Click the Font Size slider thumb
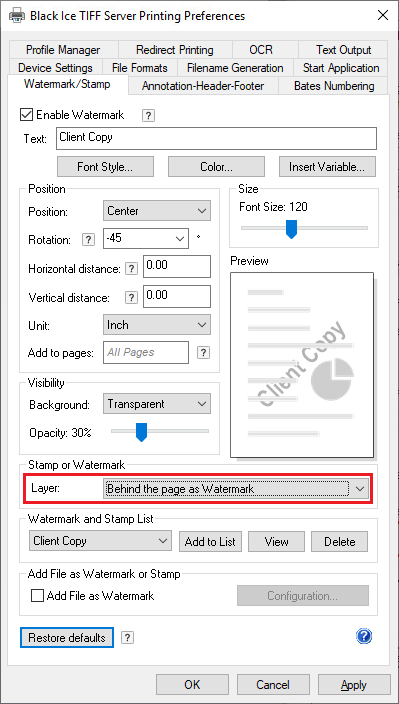This screenshot has width=399, height=704. click(292, 229)
